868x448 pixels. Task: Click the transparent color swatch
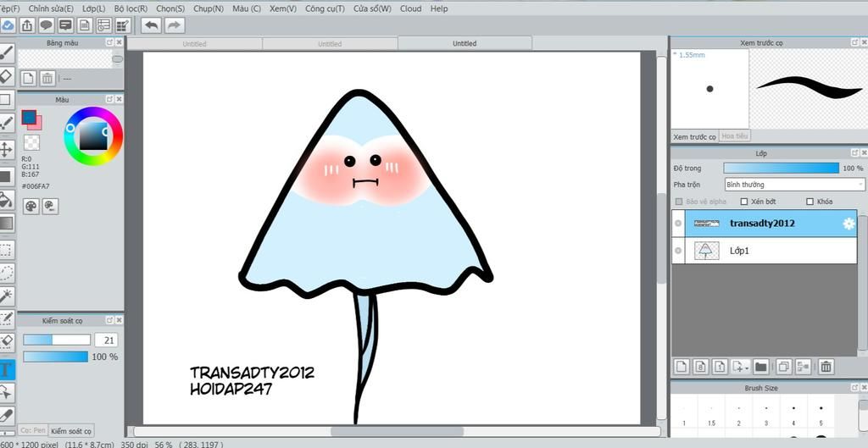32,142
